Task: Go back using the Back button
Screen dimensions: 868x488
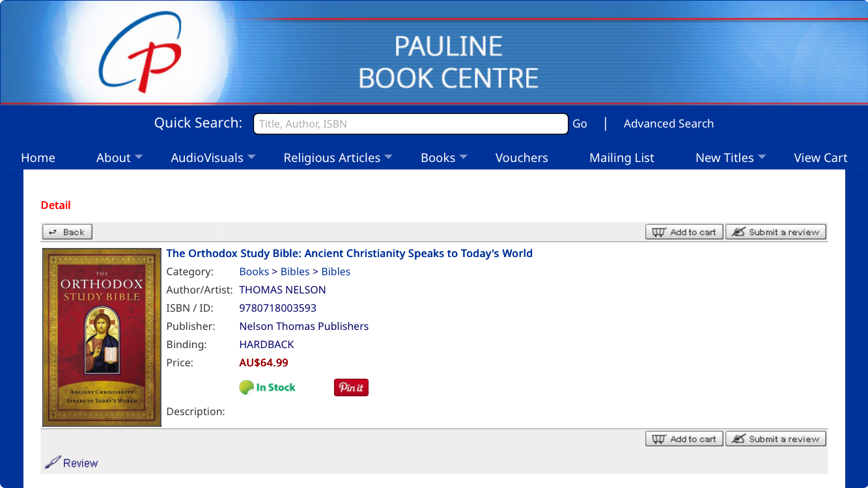Action: [68, 232]
